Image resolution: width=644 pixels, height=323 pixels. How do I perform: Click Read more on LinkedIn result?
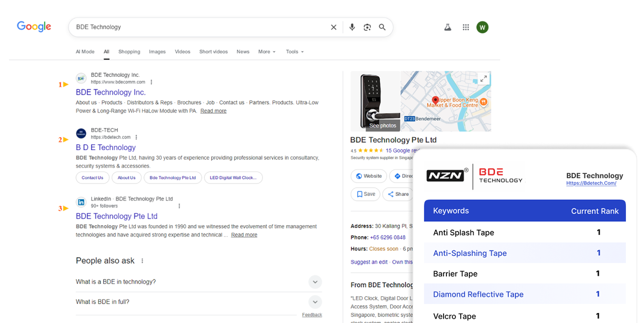pos(244,235)
